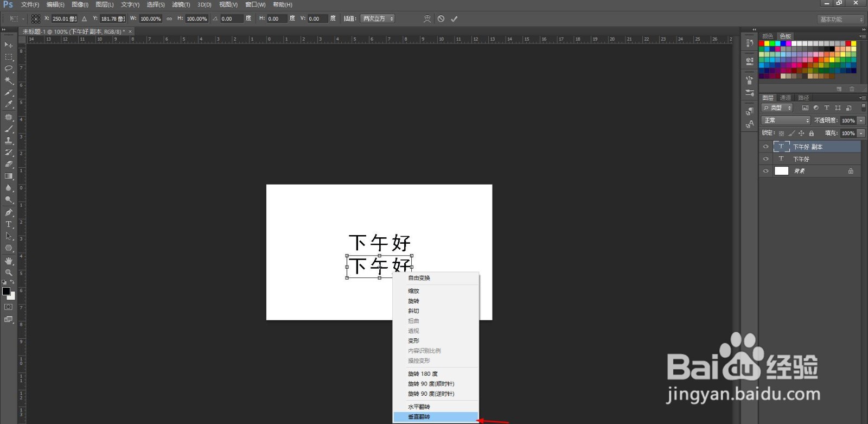This screenshot has width=868, height=424.
Task: Click the reference point location grid
Action: 36,18
